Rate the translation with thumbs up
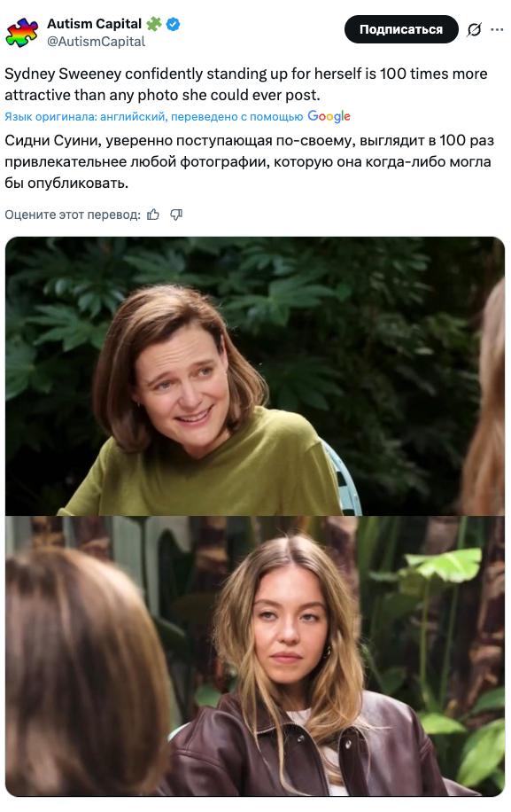The image size is (511, 812). pos(153,215)
